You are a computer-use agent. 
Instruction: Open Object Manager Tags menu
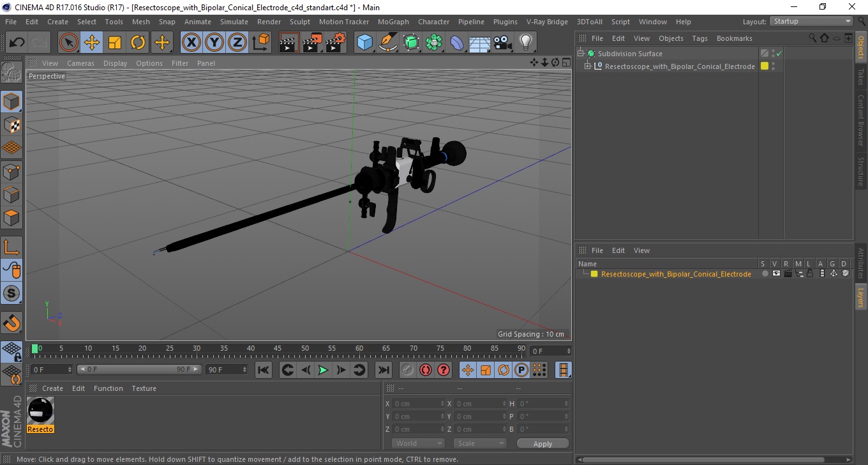pos(700,38)
